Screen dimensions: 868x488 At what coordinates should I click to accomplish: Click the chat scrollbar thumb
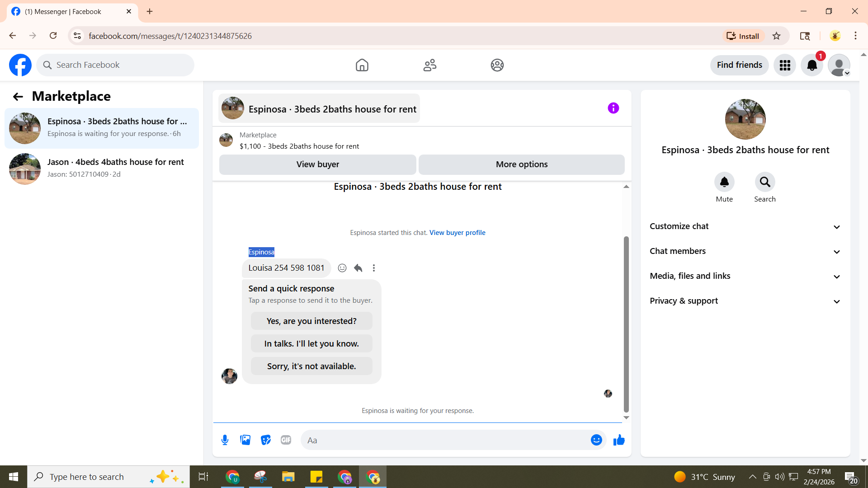[x=626, y=323]
